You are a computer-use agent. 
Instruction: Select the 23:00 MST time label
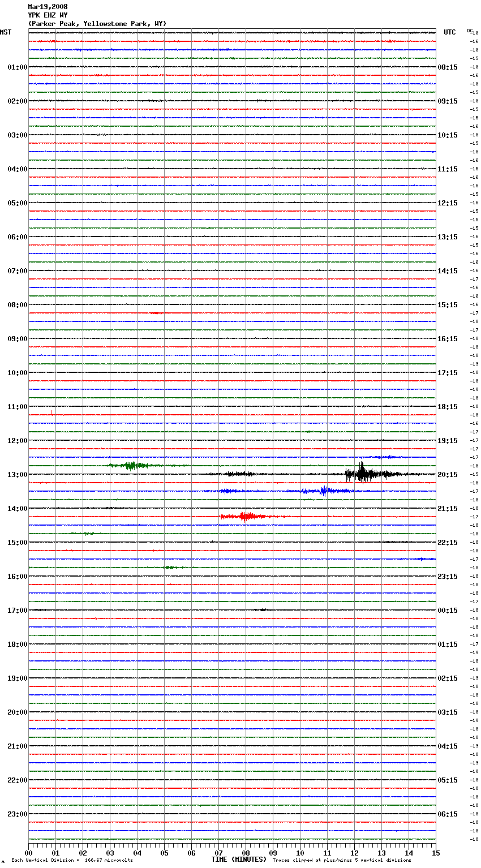pos(18,814)
